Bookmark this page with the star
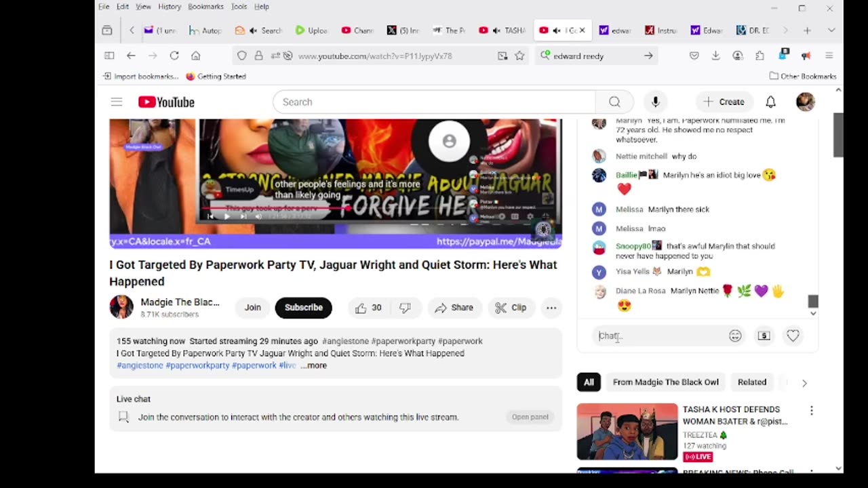The height and width of the screenshot is (488, 868). pos(519,56)
